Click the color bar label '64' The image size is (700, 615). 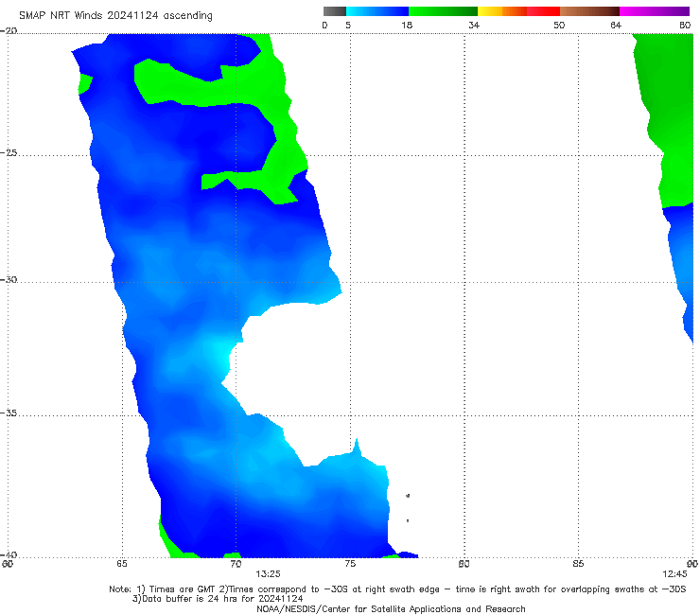pos(616,25)
